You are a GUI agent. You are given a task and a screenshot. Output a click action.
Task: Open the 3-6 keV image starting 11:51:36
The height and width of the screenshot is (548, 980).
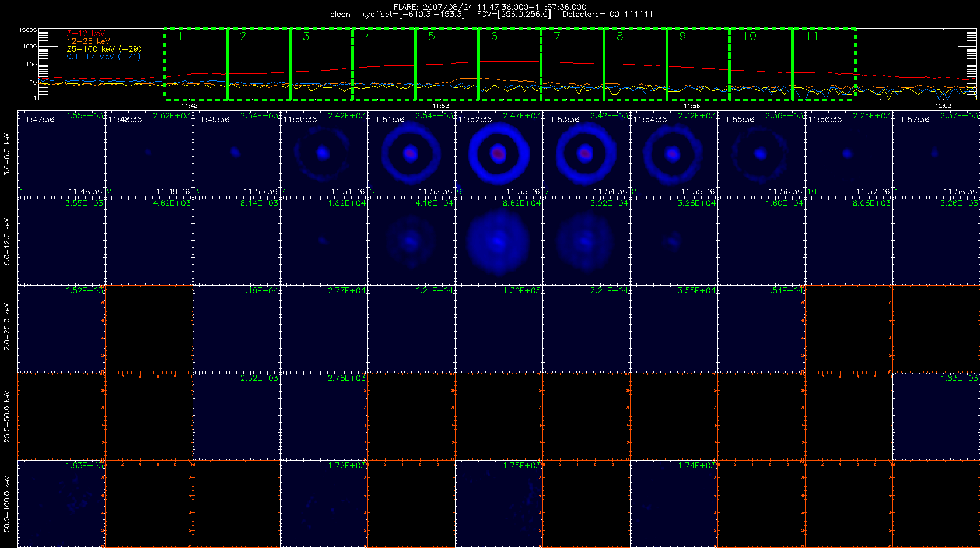tap(411, 154)
